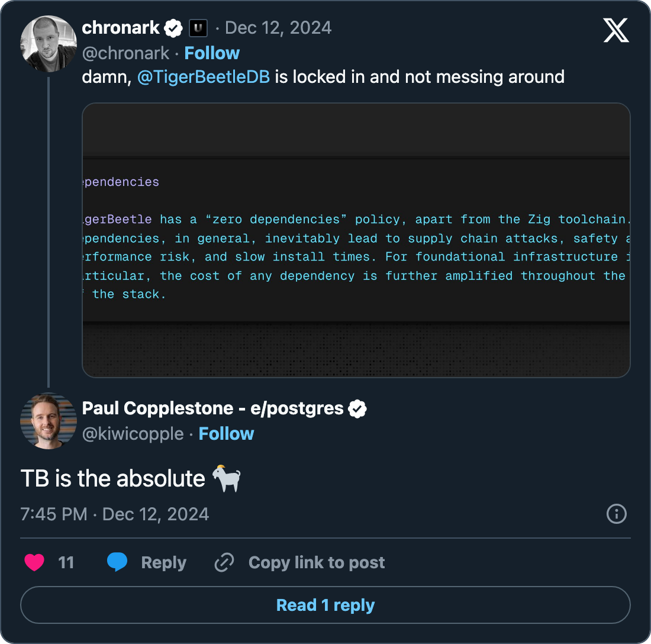Click Paul Copplestone's verified badge
This screenshot has height=644, width=651.
pos(357,408)
